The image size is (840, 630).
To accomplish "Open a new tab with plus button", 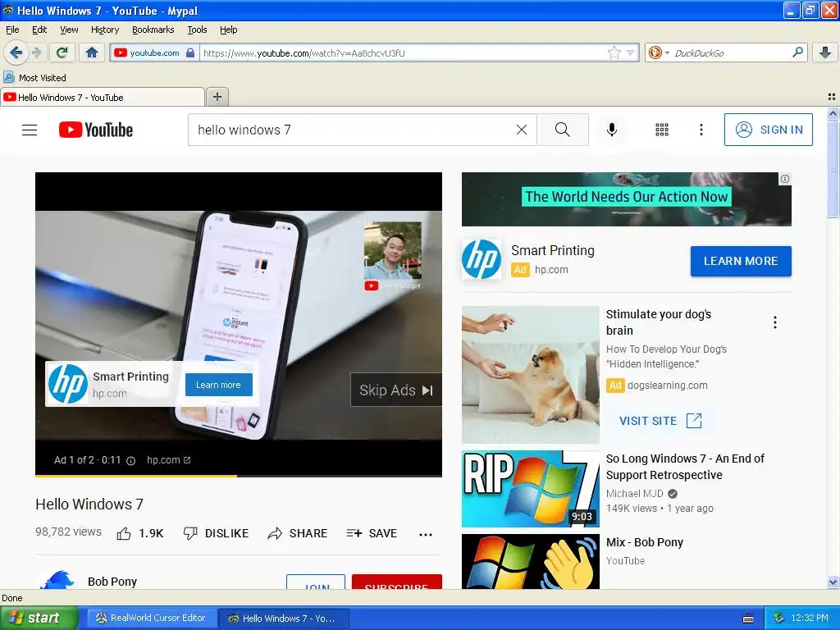I will 217,97.
